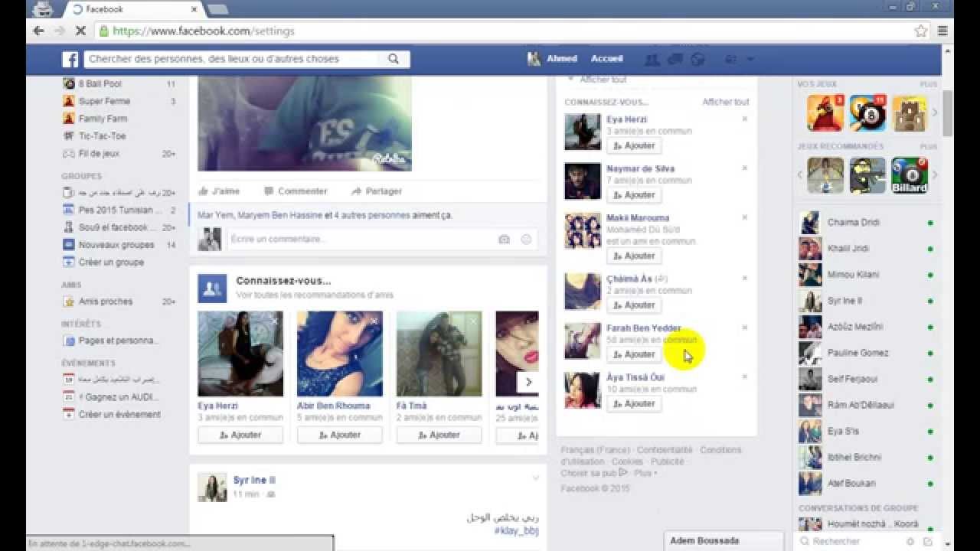
Task: Open the Billard recommended game
Action: pos(910,175)
